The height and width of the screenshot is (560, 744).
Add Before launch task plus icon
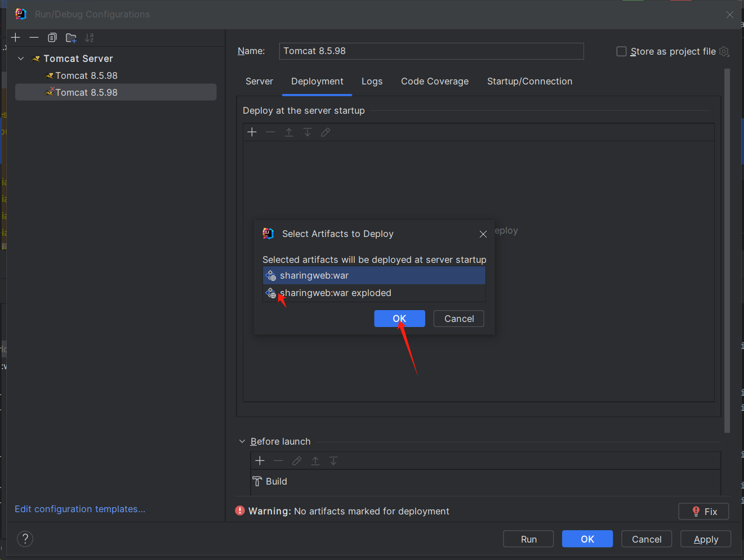(x=260, y=460)
